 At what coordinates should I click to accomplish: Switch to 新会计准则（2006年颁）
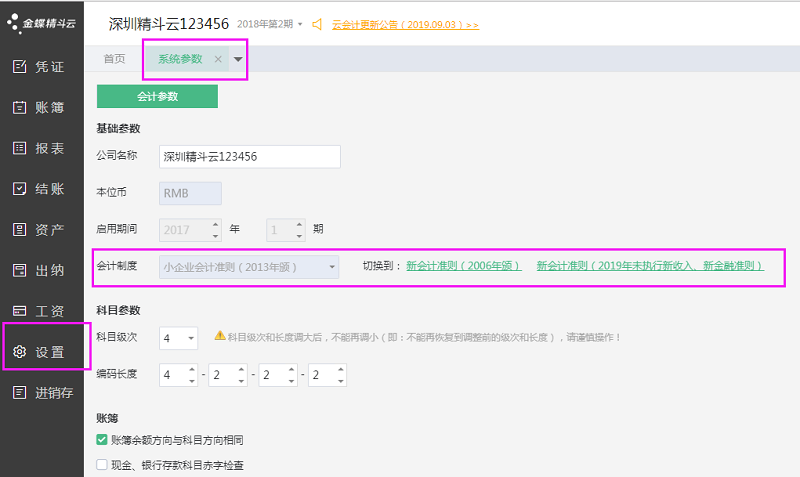(464, 266)
